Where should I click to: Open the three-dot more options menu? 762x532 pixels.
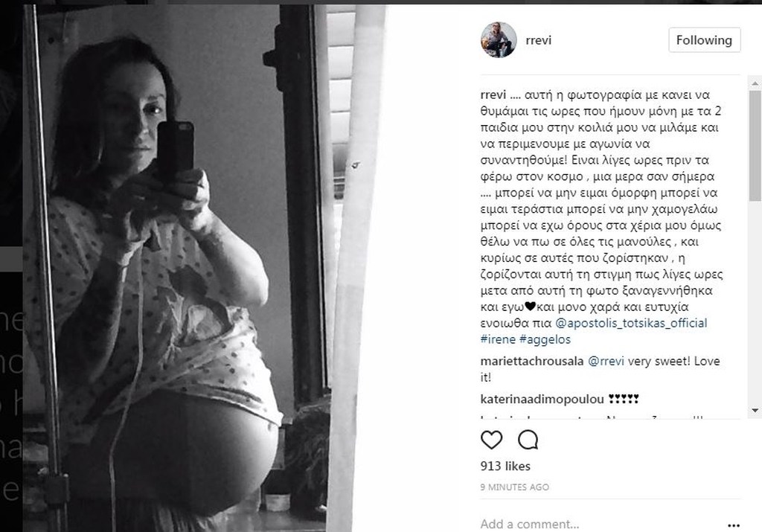click(734, 525)
